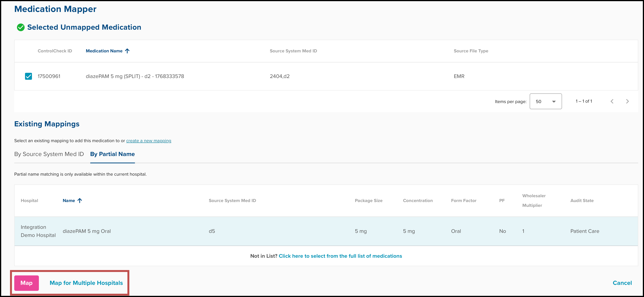Go to previous page chevron
The image size is (644, 297).
coord(612,101)
